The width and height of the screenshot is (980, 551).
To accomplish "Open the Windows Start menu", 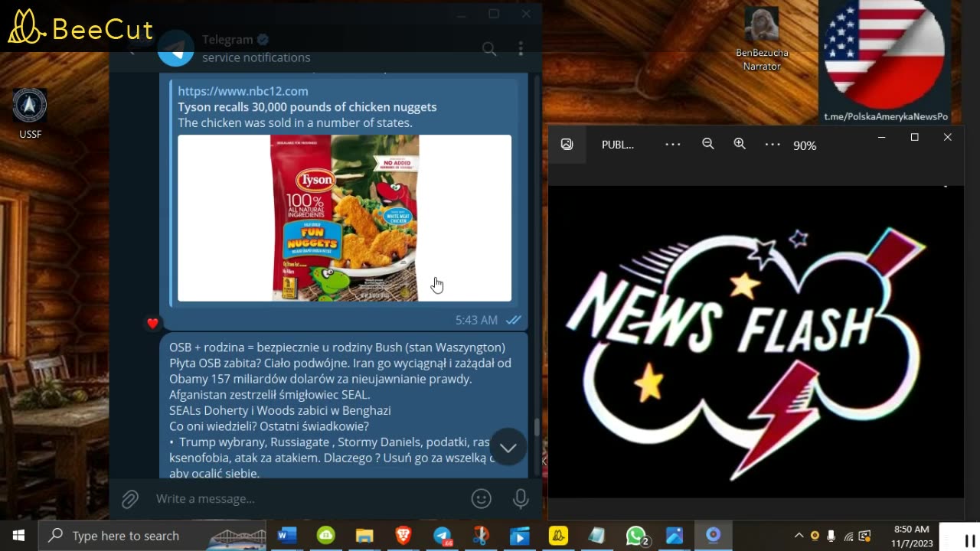I will coord(18,536).
